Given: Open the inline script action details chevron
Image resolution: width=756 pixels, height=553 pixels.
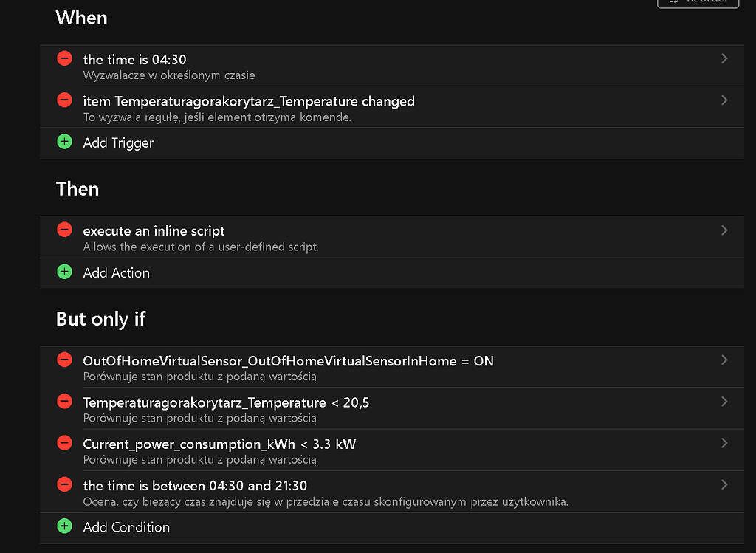Looking at the screenshot, I should click(x=724, y=230).
